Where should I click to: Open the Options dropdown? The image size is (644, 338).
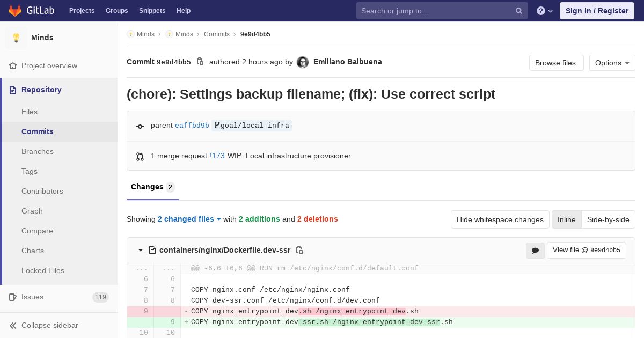(x=612, y=63)
